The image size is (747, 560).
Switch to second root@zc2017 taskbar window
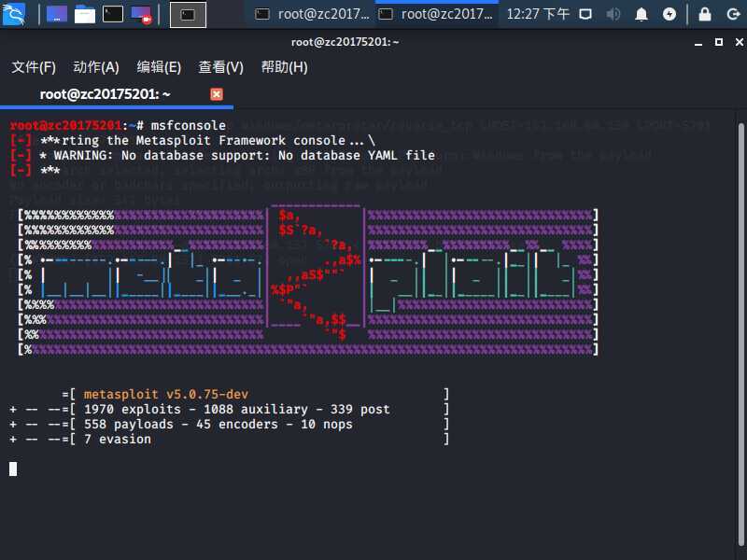pos(436,14)
